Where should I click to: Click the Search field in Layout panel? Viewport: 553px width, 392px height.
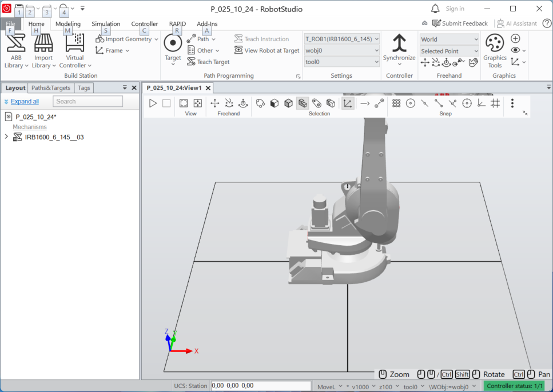click(87, 101)
